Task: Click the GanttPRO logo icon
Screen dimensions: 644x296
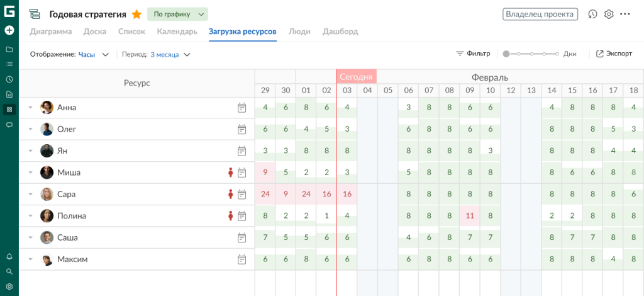Action: click(x=9, y=11)
